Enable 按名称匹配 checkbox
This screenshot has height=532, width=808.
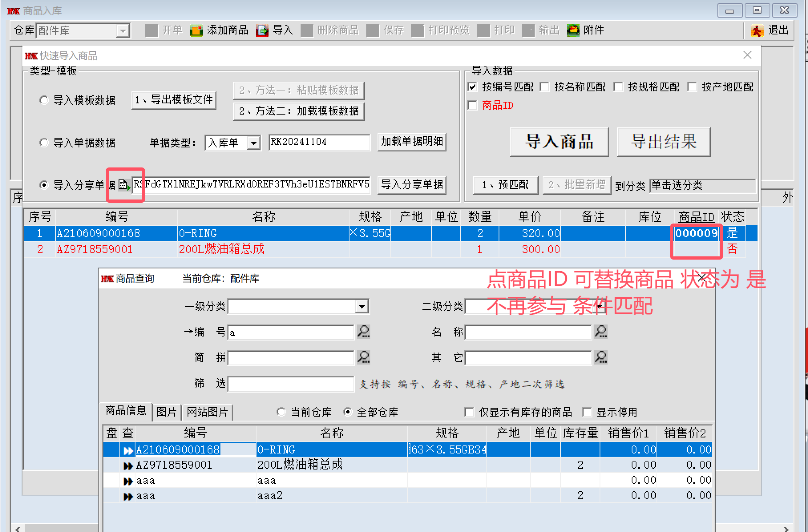pos(545,87)
